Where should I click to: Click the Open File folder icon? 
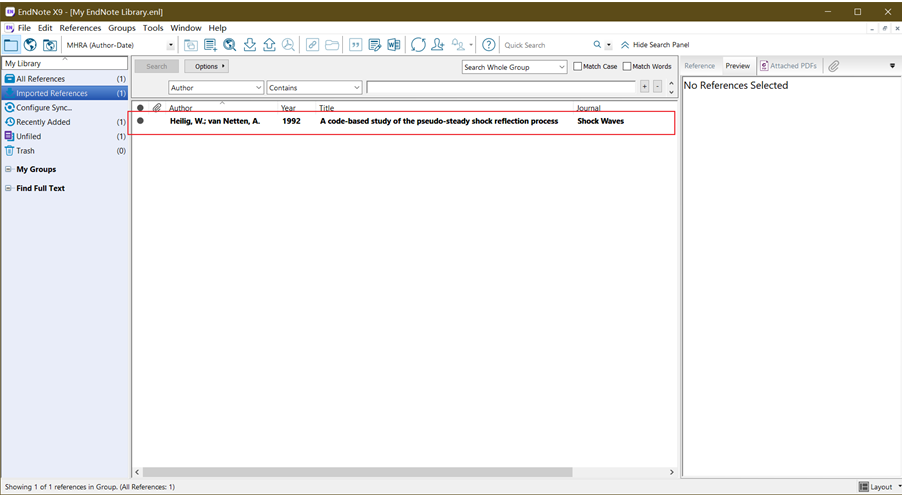[x=332, y=45]
